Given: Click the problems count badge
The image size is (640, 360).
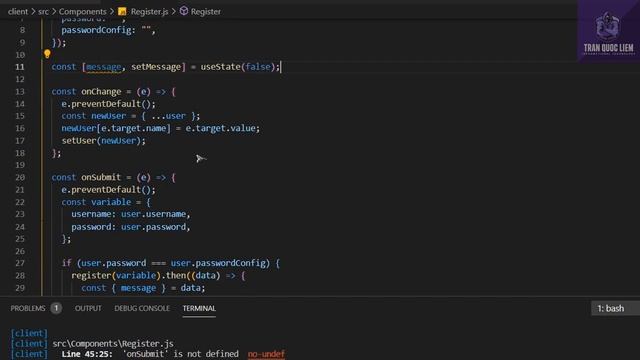Looking at the screenshot, I should point(56,308).
